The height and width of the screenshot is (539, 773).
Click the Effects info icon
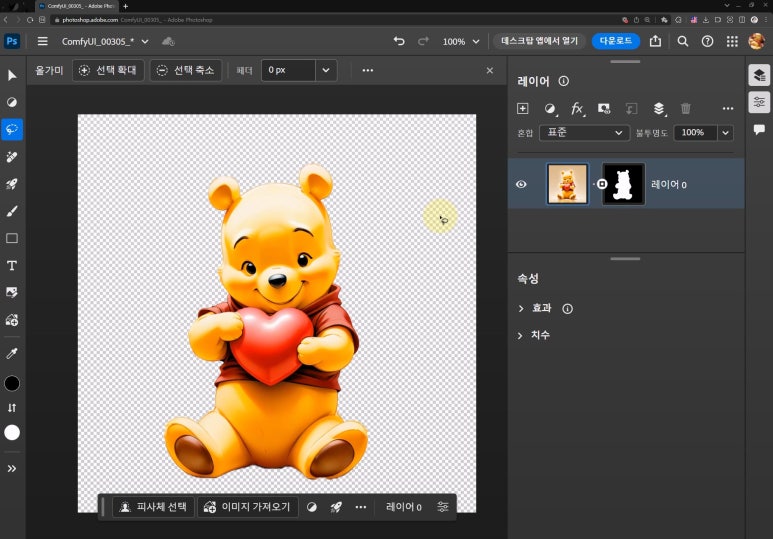[567, 309]
